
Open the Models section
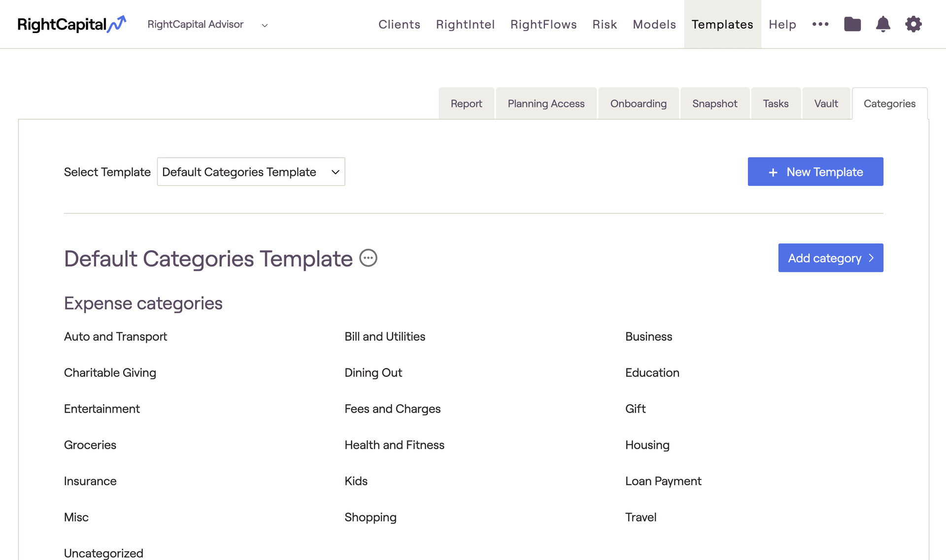(x=654, y=24)
